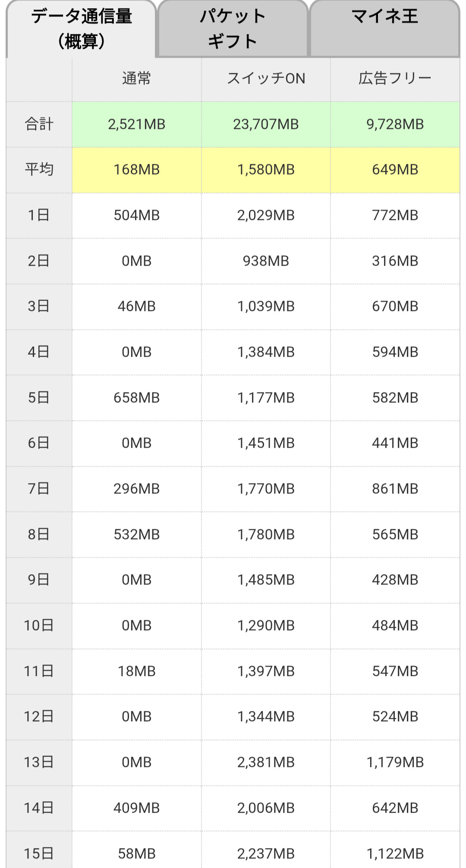Click the 通常 column header
The image size is (466, 868).
(136, 79)
